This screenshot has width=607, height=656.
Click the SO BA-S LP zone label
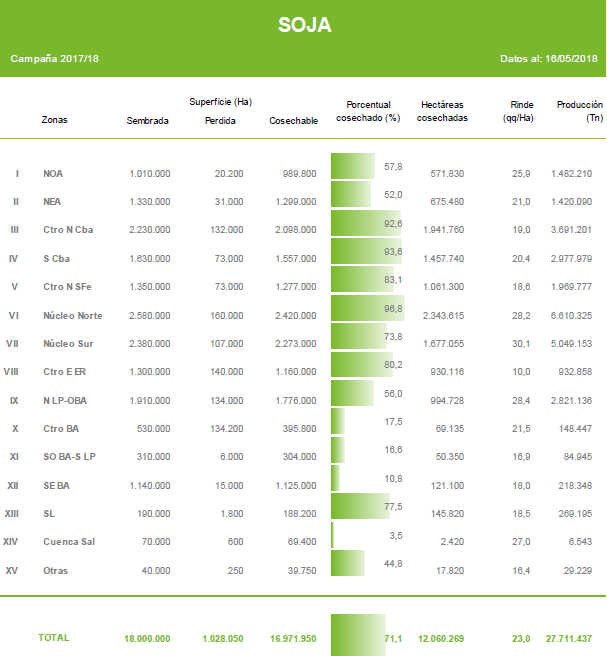[69, 457]
